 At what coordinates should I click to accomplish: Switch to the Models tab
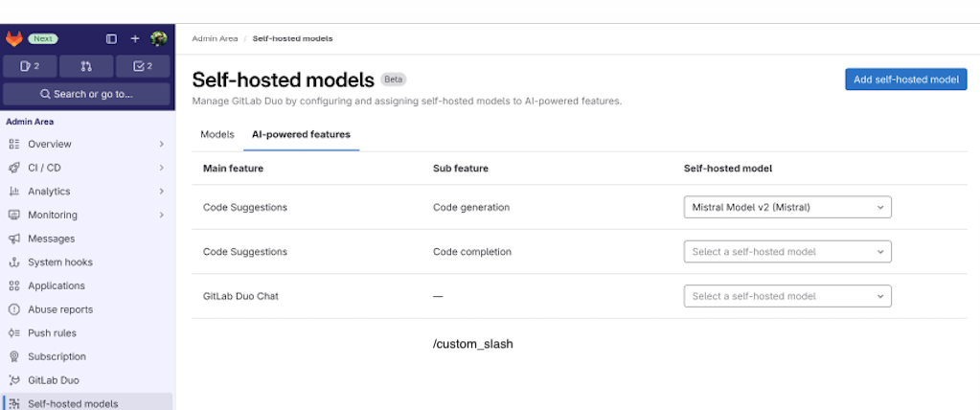217,134
